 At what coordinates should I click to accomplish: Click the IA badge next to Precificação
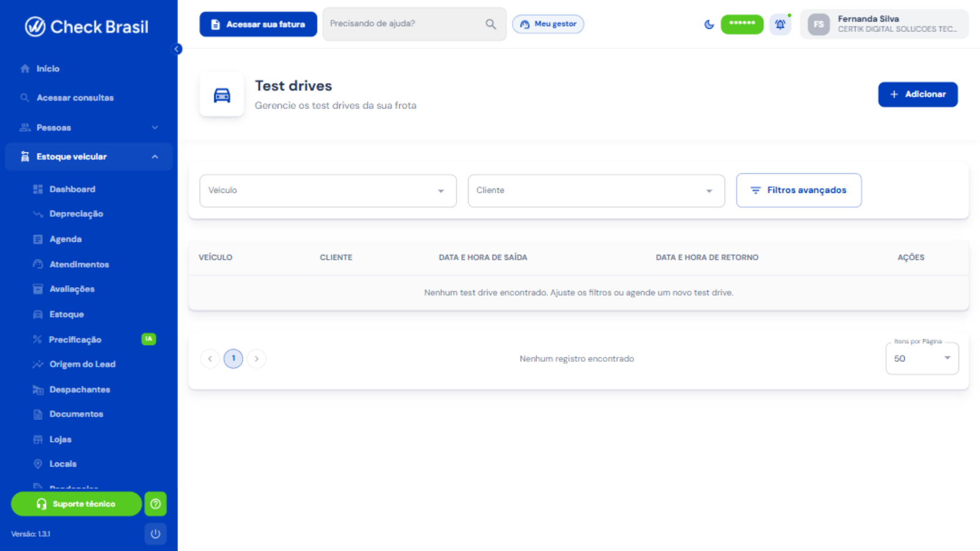tap(149, 339)
